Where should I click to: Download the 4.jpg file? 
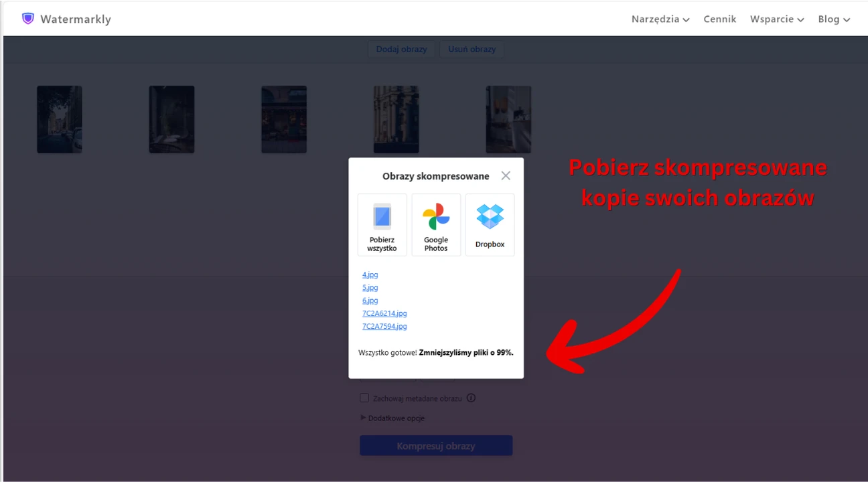tap(370, 274)
